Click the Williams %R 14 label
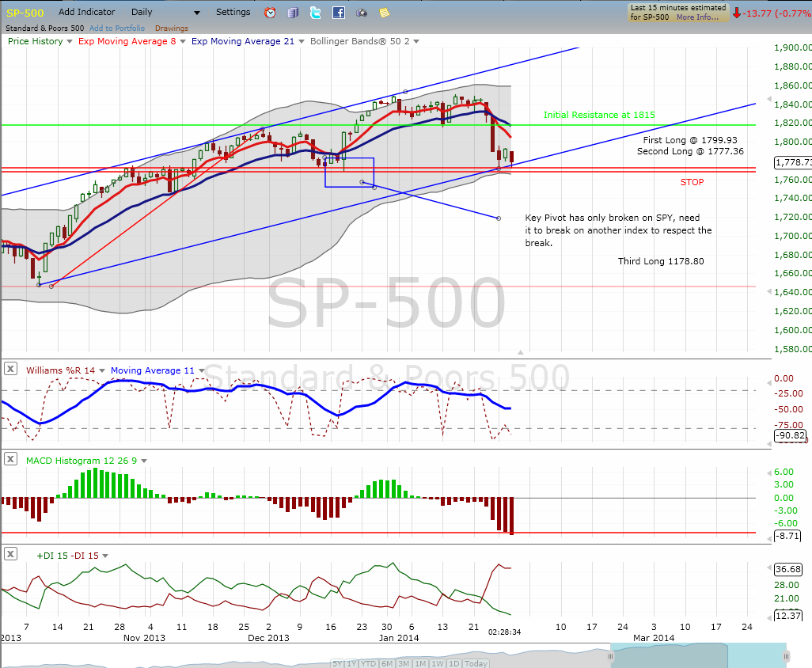 61,370
